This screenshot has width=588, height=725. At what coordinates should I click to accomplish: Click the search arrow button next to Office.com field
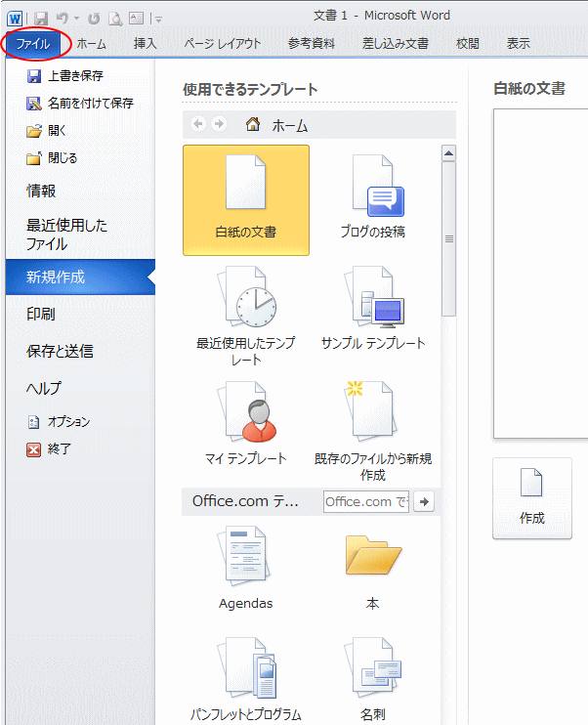coord(424,501)
